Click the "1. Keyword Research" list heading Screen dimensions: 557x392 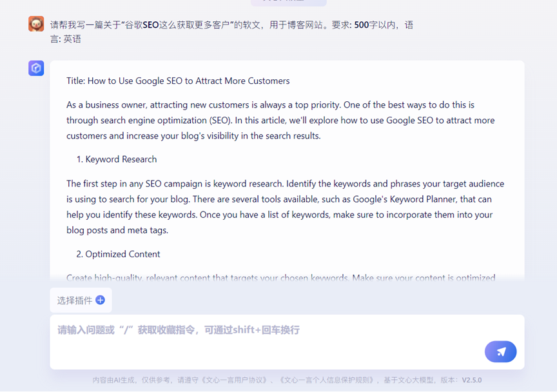pos(121,159)
